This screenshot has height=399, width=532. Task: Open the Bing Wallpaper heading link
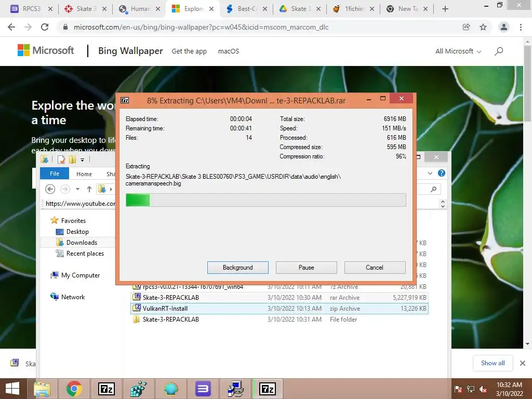tap(130, 51)
